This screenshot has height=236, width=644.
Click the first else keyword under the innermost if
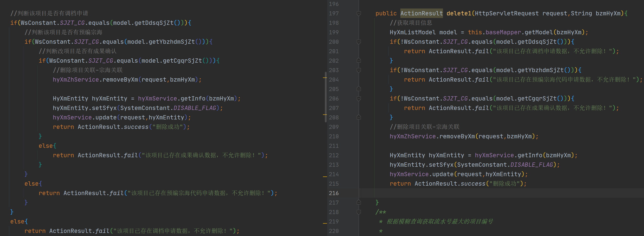[x=46, y=146]
